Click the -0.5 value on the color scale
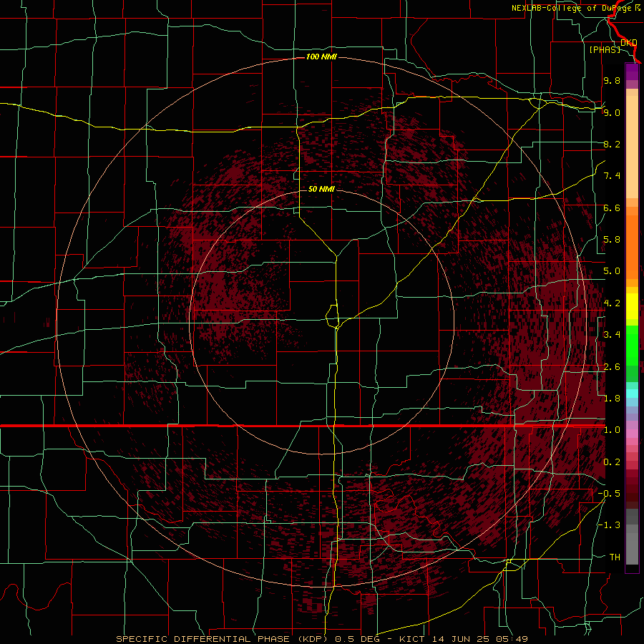This screenshot has width=644, height=644. [609, 494]
